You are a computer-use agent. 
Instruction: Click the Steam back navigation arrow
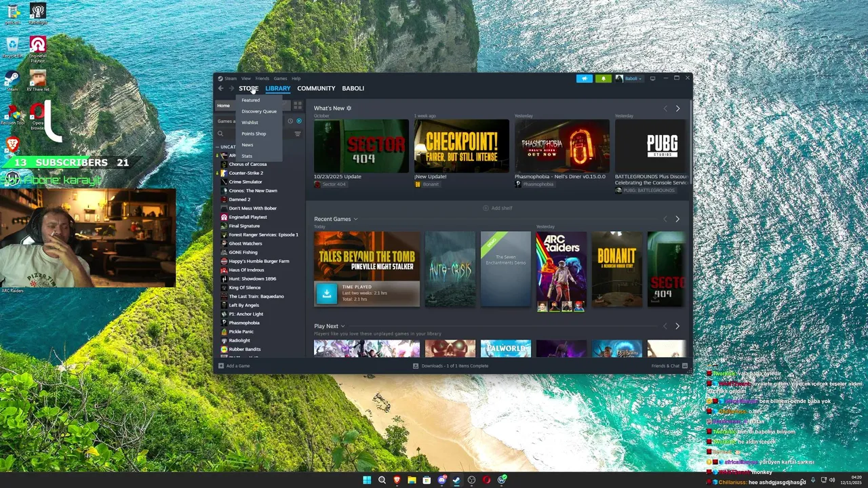coord(220,88)
